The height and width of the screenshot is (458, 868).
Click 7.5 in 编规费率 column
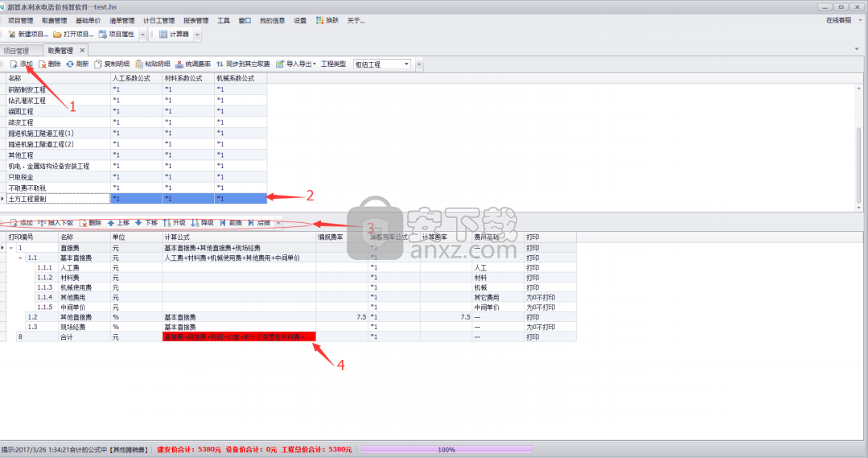coord(342,317)
